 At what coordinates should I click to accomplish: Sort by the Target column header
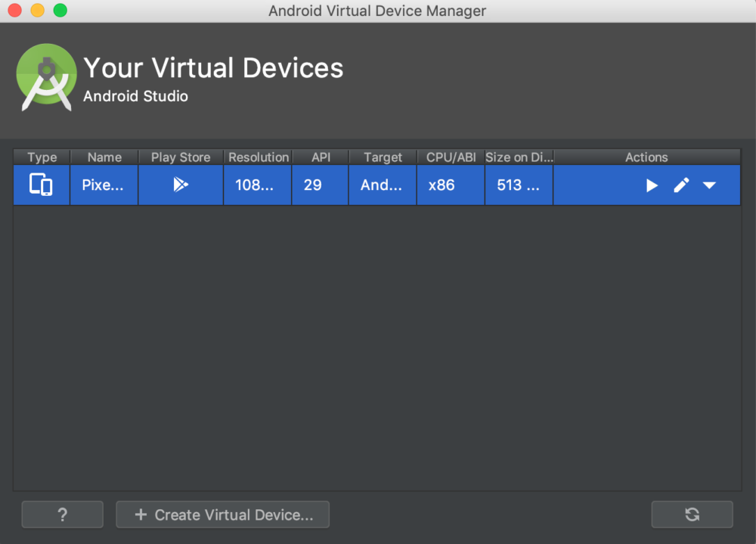pos(383,157)
